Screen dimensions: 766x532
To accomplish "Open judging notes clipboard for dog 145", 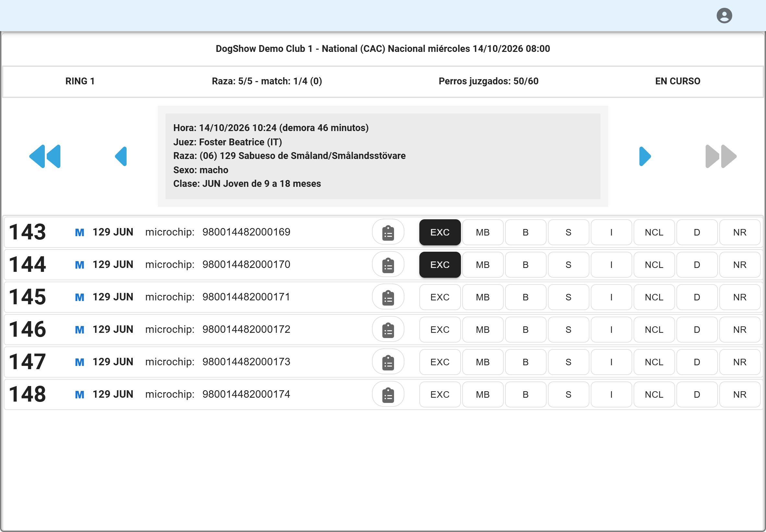I will 388,297.
